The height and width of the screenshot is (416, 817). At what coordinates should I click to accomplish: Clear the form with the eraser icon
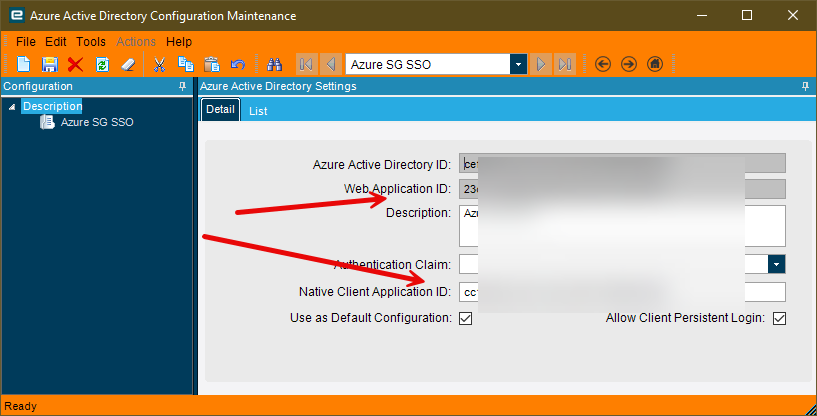(x=128, y=64)
